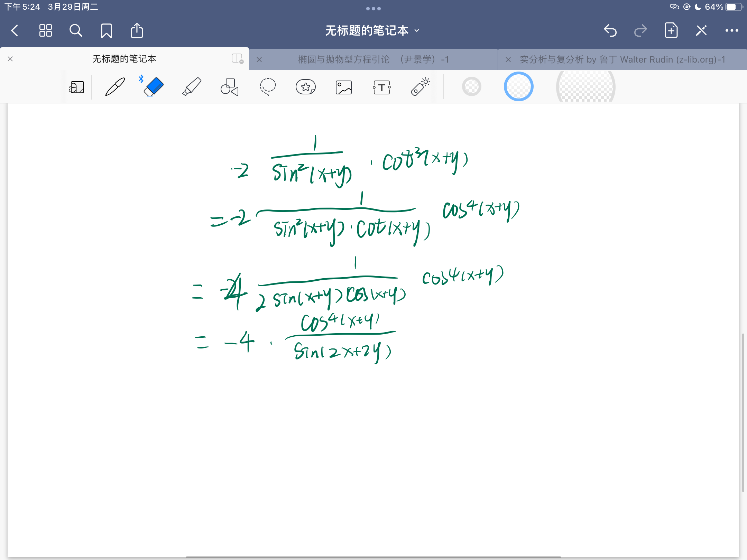Open the share export menu

coord(137,31)
